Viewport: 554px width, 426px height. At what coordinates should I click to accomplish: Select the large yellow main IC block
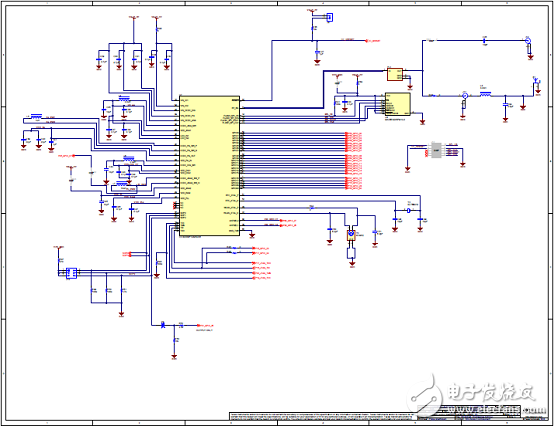point(210,166)
